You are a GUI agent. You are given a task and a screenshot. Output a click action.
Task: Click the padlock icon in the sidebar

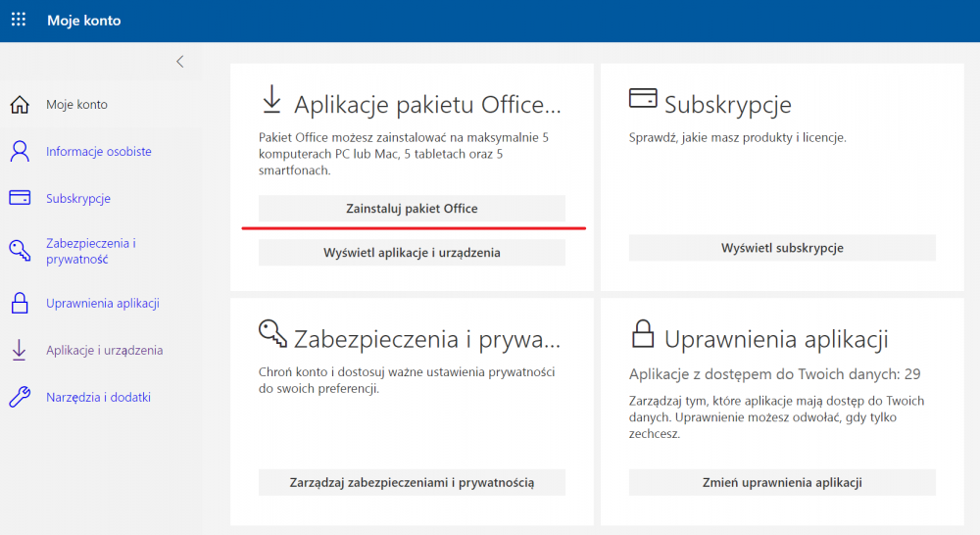20,304
